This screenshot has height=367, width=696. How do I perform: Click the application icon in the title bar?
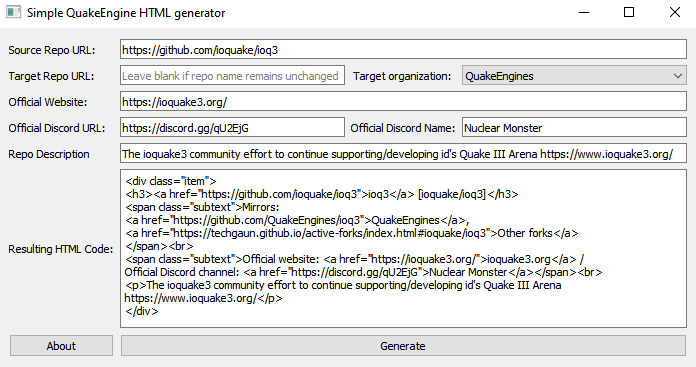[14, 12]
